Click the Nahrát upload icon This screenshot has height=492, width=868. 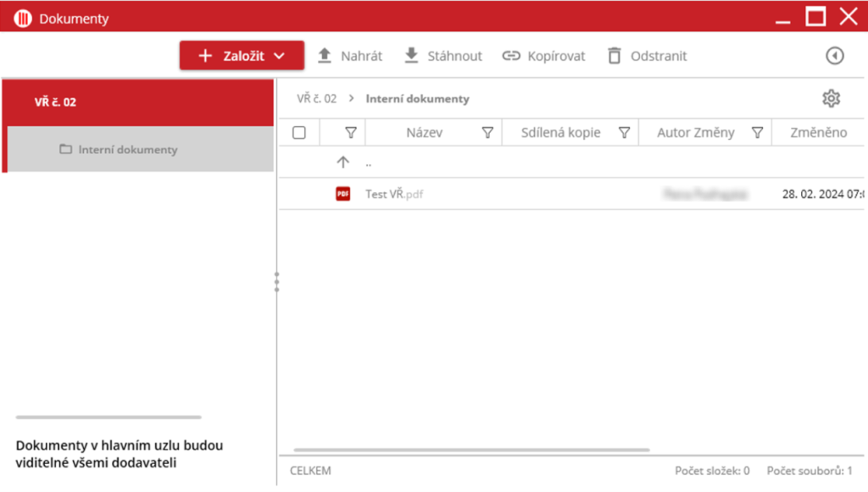tap(325, 56)
